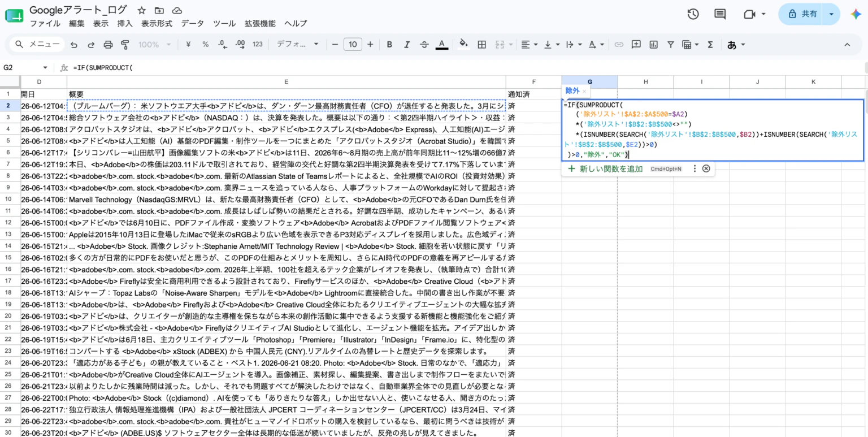
Task: Open the Google Sheets home icon
Action: point(14,16)
